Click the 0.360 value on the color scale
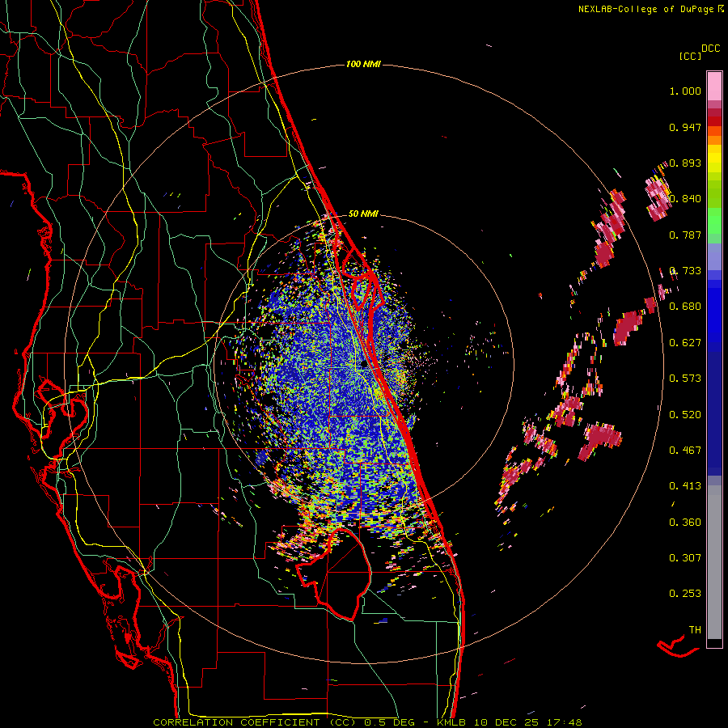This screenshot has width=728, height=728. pyautogui.click(x=685, y=523)
